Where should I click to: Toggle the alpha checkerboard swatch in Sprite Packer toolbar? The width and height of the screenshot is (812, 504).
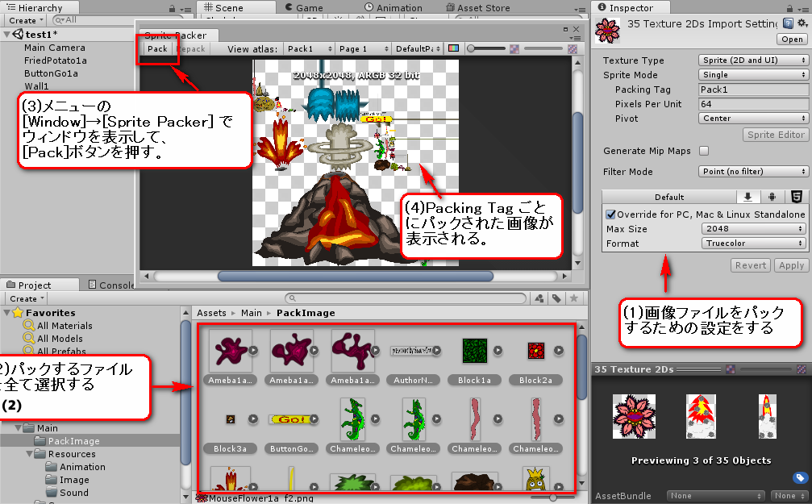(514, 49)
